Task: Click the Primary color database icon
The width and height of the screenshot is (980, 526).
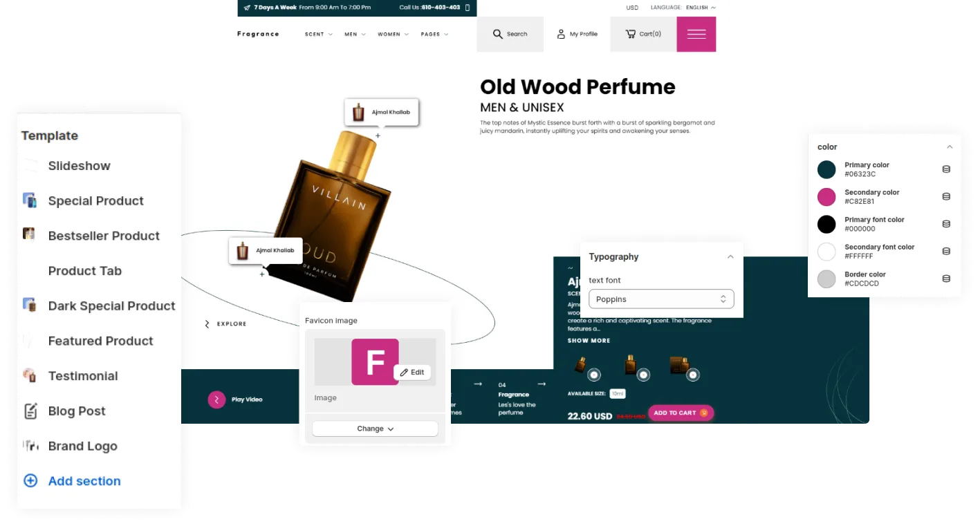Action: (x=946, y=169)
